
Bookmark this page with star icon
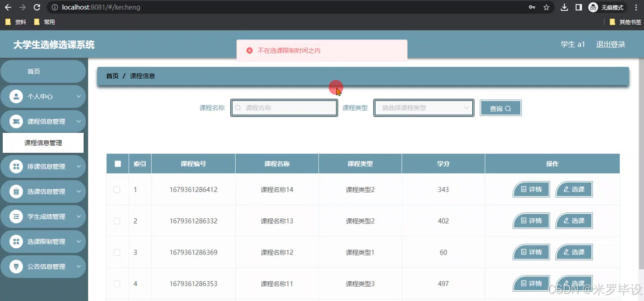(546, 7)
